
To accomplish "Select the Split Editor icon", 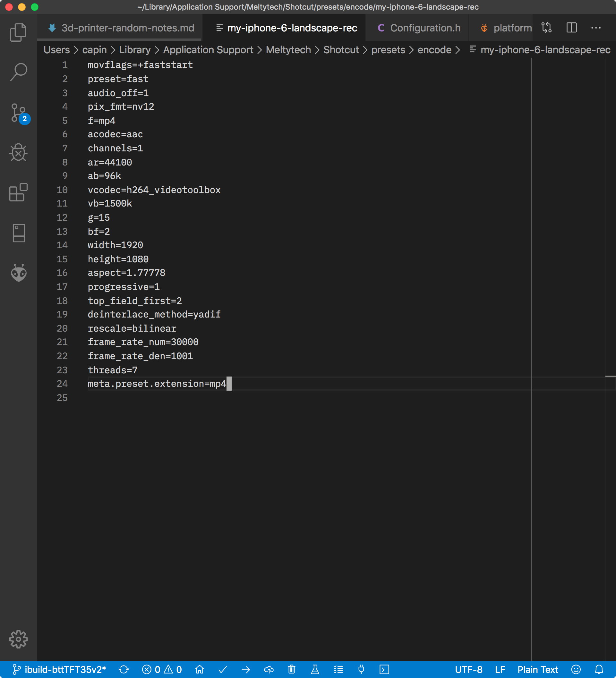I will pyautogui.click(x=572, y=28).
